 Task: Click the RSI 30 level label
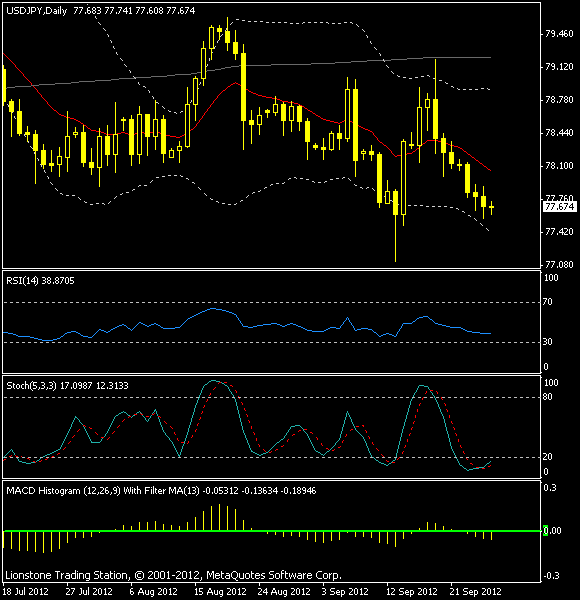547,342
